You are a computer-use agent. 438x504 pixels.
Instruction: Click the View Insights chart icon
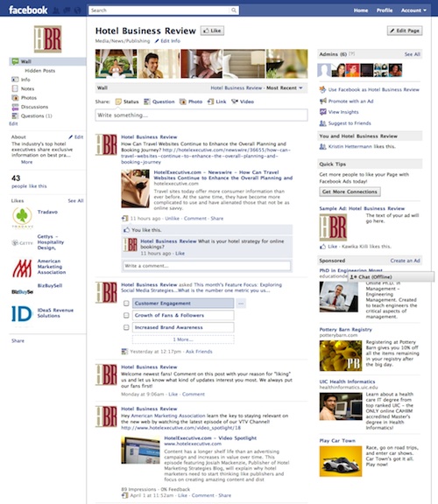[x=322, y=112]
